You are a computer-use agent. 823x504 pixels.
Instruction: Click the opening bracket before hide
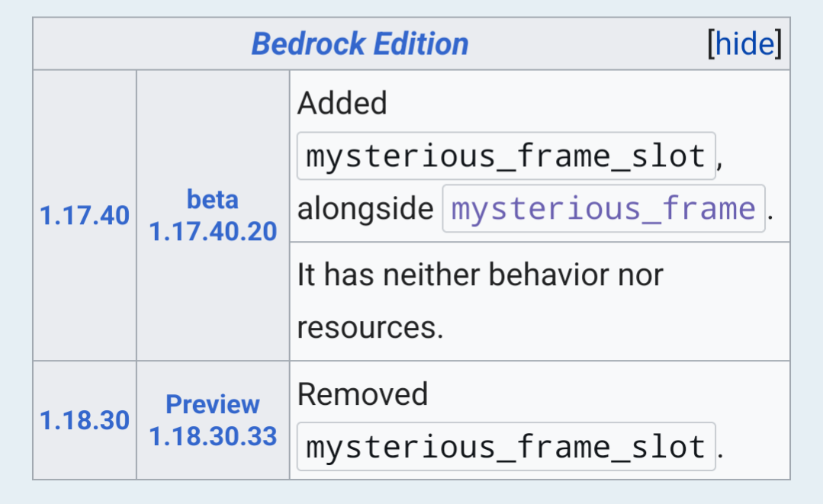[x=711, y=43]
